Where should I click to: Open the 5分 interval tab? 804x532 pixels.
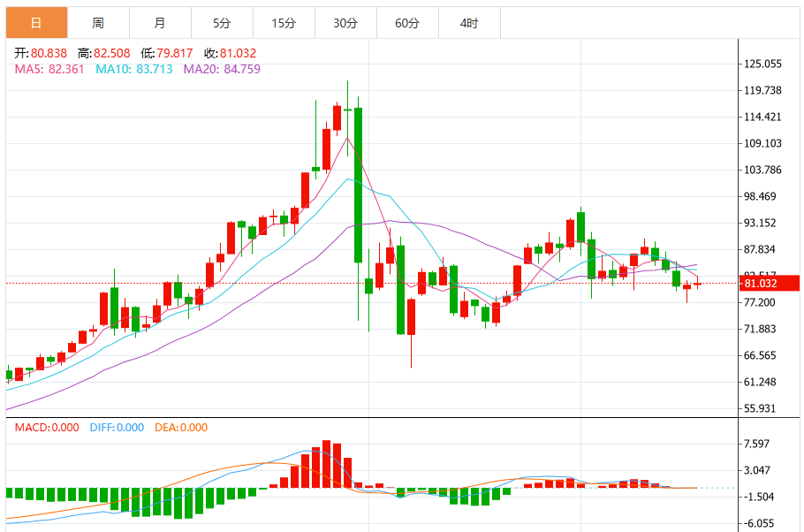coord(222,23)
